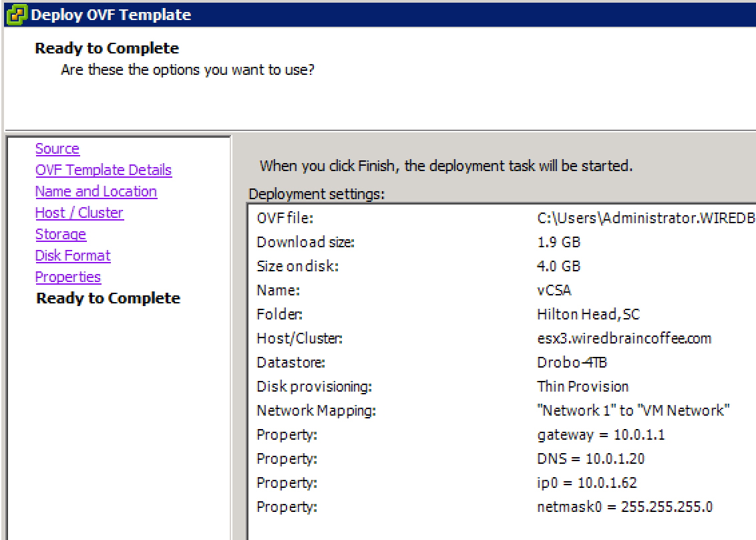Click the Datastore value Drobo-4TB
This screenshot has height=540, width=756.
pos(572,362)
